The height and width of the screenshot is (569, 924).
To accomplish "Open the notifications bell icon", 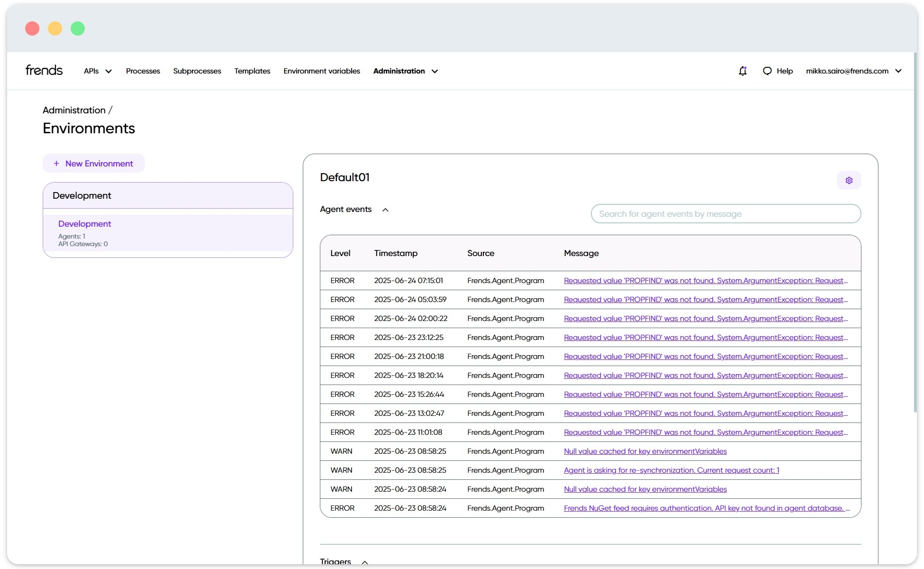I will [743, 71].
